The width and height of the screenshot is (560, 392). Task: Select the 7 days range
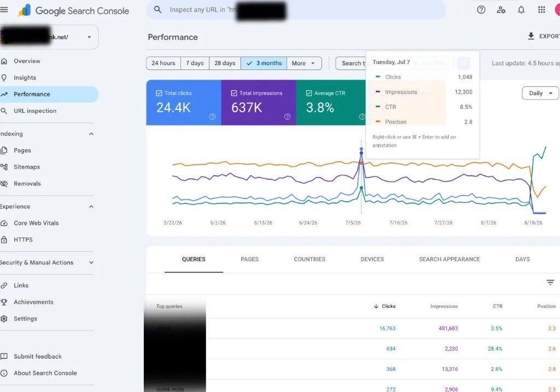pos(195,63)
